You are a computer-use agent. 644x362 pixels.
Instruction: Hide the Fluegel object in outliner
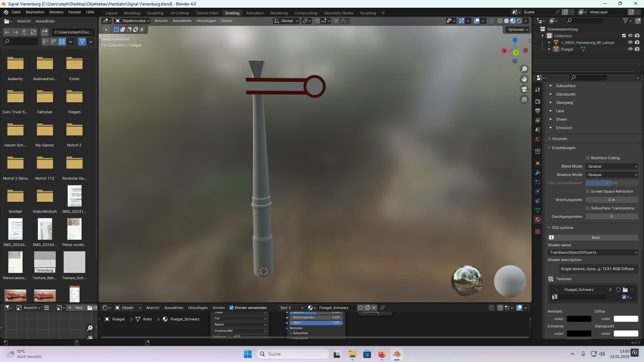[630, 49]
